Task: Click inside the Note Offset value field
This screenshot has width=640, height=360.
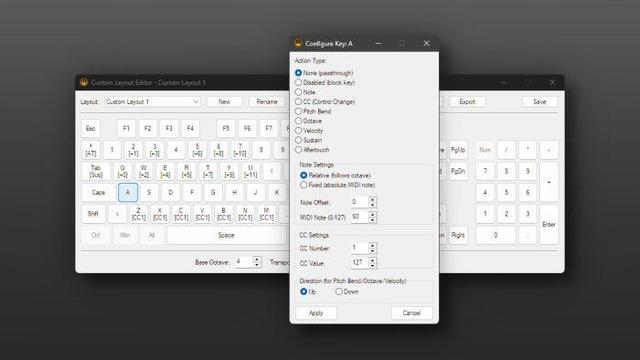Action: click(360, 202)
